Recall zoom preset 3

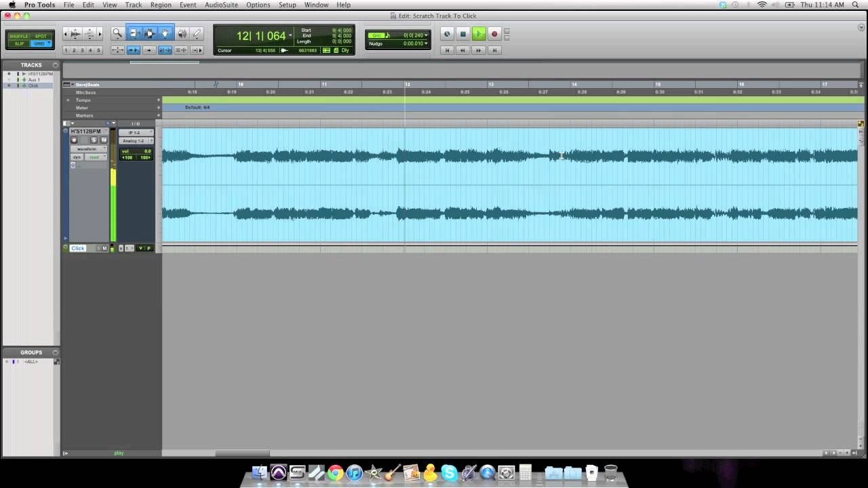click(82, 51)
